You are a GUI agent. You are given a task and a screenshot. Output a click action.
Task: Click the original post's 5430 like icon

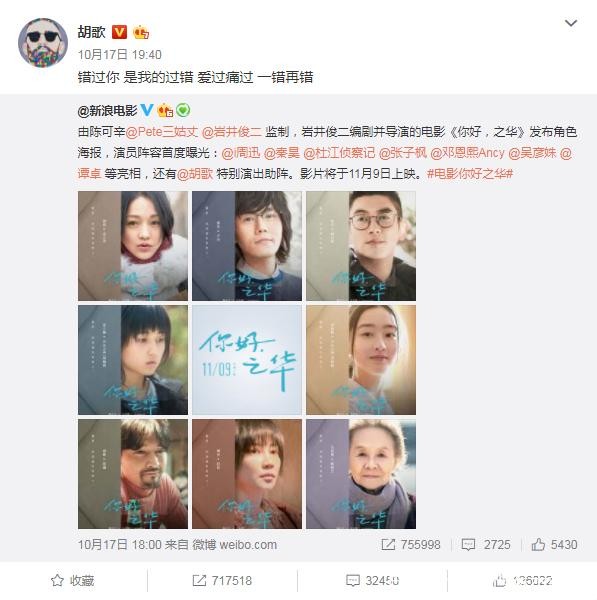tap(538, 544)
